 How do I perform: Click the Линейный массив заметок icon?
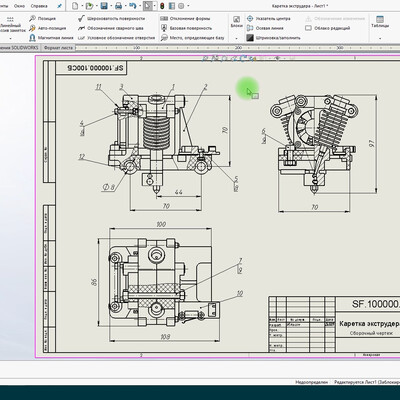pos(10,19)
